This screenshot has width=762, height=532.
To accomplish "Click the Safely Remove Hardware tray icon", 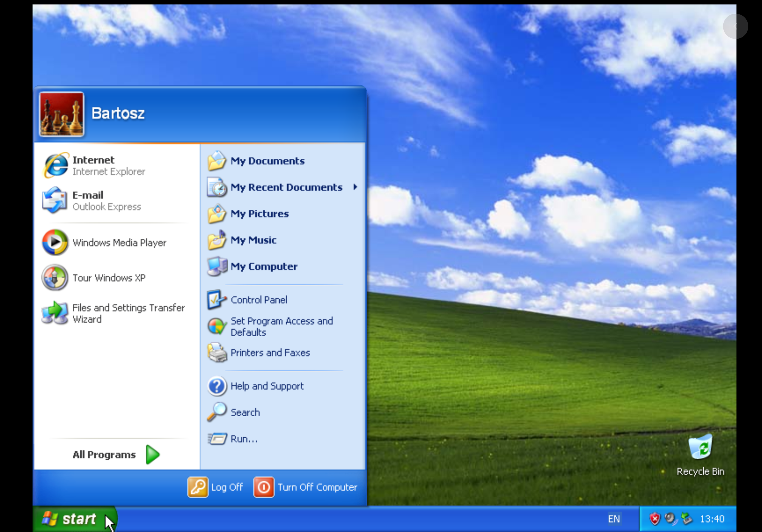I will (686, 519).
